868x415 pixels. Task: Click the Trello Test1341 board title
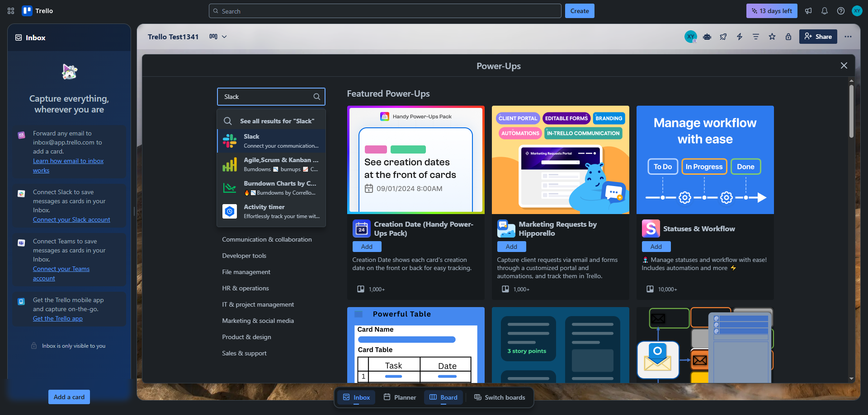click(173, 37)
